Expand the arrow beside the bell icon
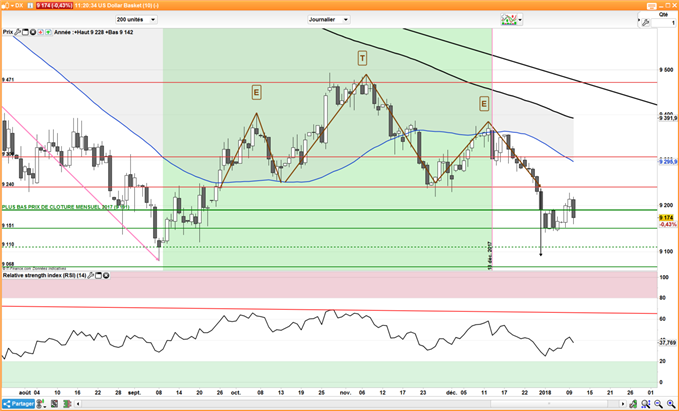The height and width of the screenshot is (411, 679). pos(12,6)
